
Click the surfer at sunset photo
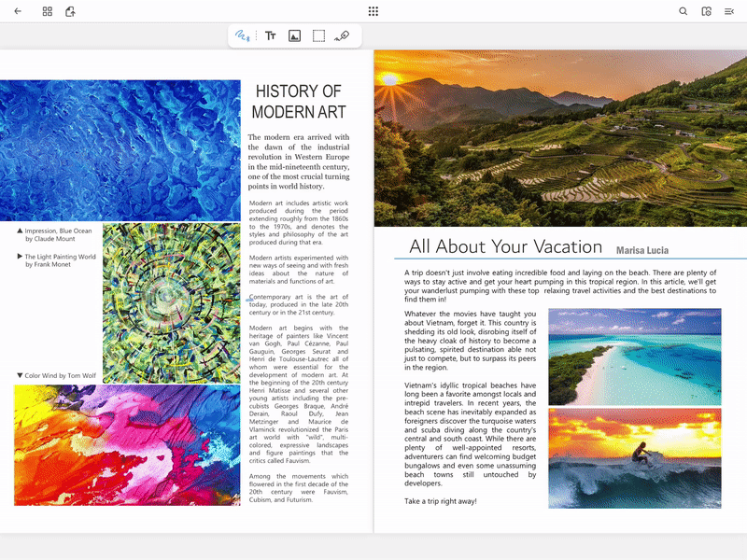635,458
